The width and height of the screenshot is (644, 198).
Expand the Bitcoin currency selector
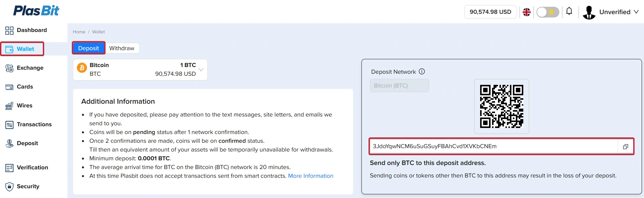pos(201,69)
